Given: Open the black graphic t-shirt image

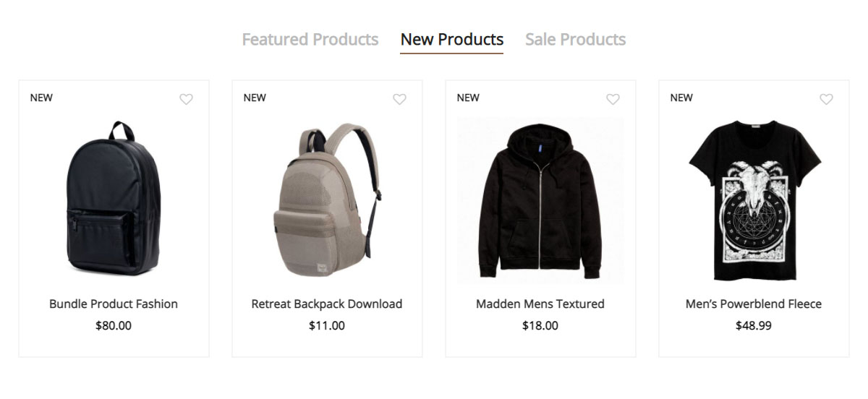Looking at the screenshot, I should 754,200.
